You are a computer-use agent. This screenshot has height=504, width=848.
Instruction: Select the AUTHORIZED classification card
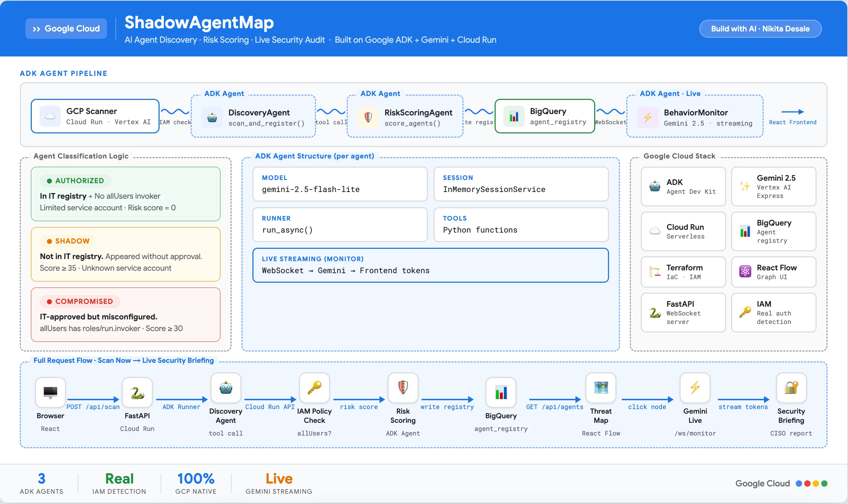click(126, 194)
